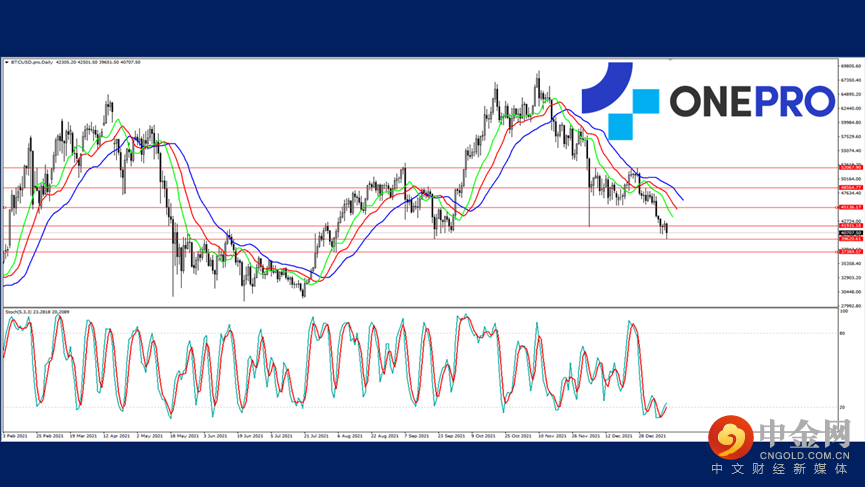Click the stochastic 100 level label

pos(843,311)
